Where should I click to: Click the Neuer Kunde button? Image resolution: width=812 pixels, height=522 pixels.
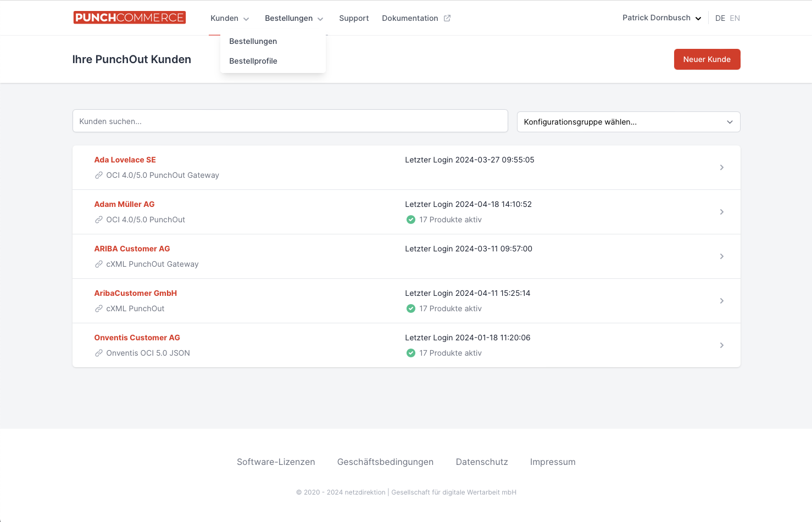point(707,59)
